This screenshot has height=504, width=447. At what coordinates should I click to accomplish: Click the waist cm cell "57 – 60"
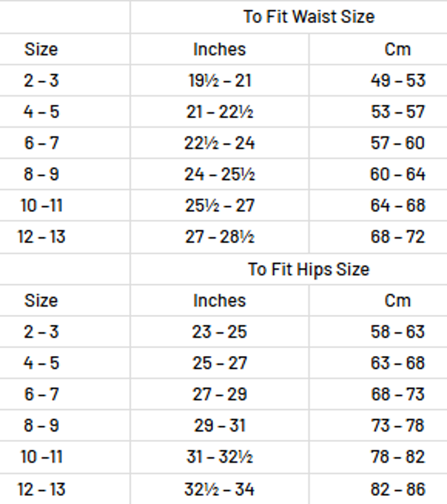coord(398,143)
